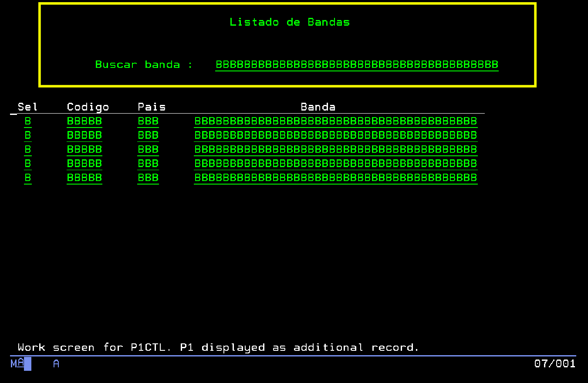The width and height of the screenshot is (588, 383).
Task: Click the Codigo field in the second row
Action: [84, 135]
